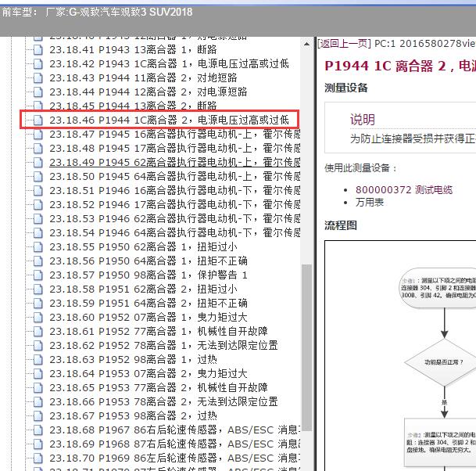Image resolution: width=476 pixels, height=471 pixels.
Task: Open 23.18.47 P1945 16离合器执行器电动机-上 entry
Action: 175,134
